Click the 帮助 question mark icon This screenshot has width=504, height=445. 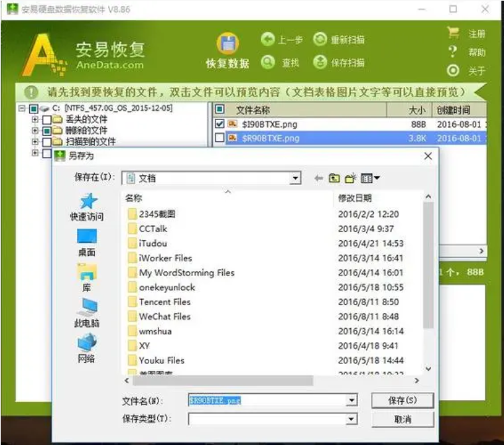452,52
